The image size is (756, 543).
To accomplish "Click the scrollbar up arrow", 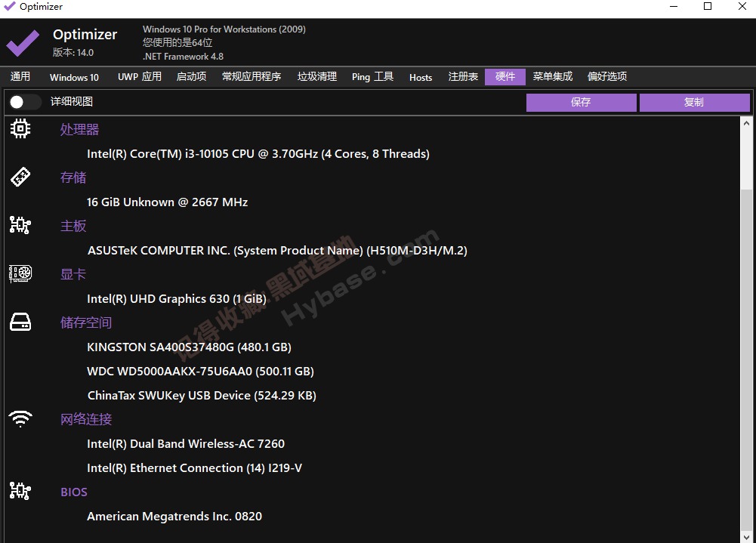I will (x=746, y=123).
